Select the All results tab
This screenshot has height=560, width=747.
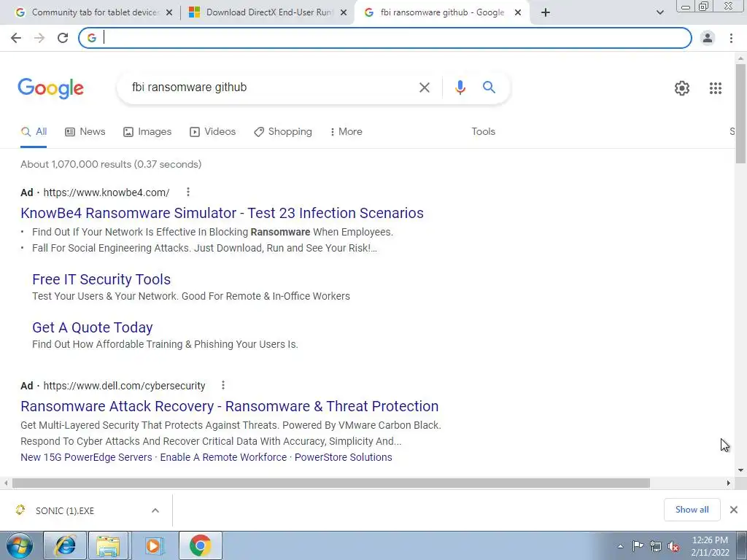pos(34,132)
